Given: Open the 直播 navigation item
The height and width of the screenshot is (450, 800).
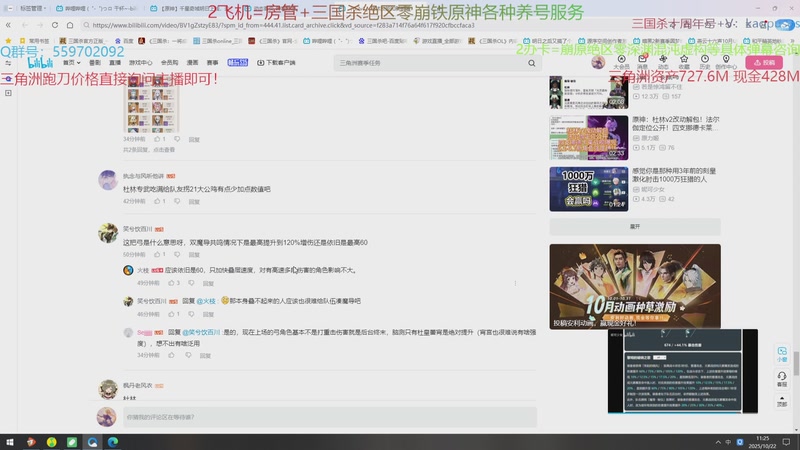Looking at the screenshot, I should pyautogui.click(x=115, y=63).
